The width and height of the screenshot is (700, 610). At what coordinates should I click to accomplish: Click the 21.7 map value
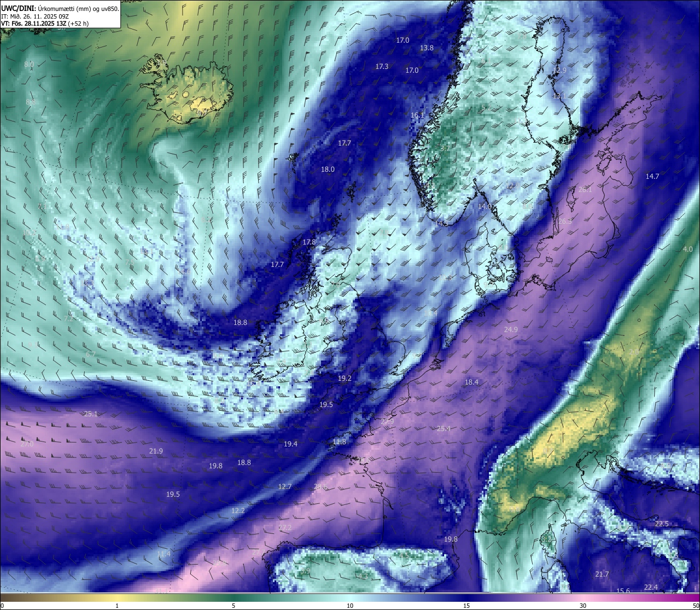click(602, 574)
